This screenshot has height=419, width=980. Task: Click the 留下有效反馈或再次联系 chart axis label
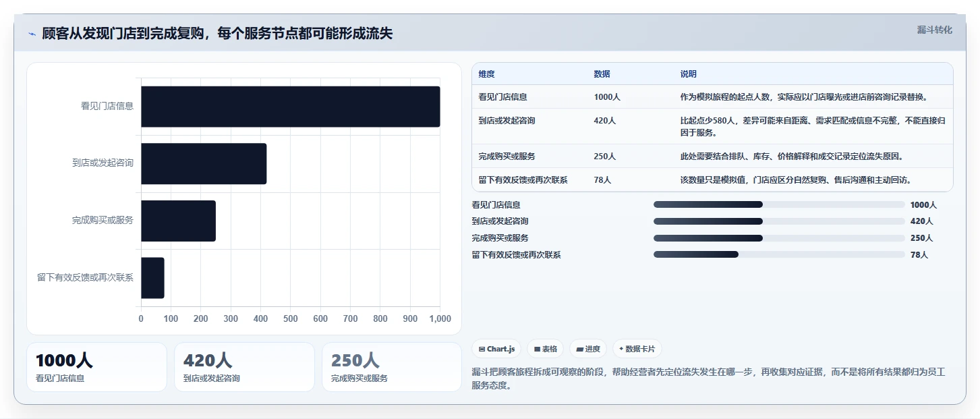[x=86, y=278]
